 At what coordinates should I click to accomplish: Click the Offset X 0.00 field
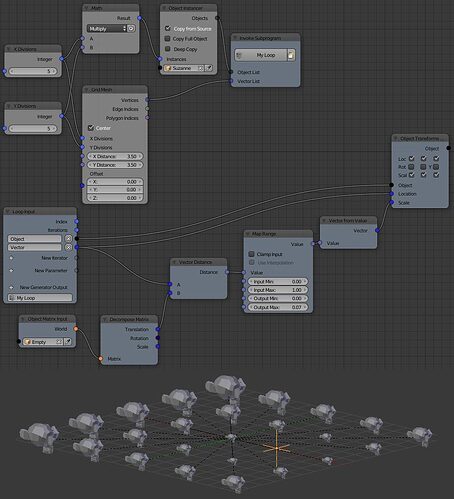tap(115, 182)
